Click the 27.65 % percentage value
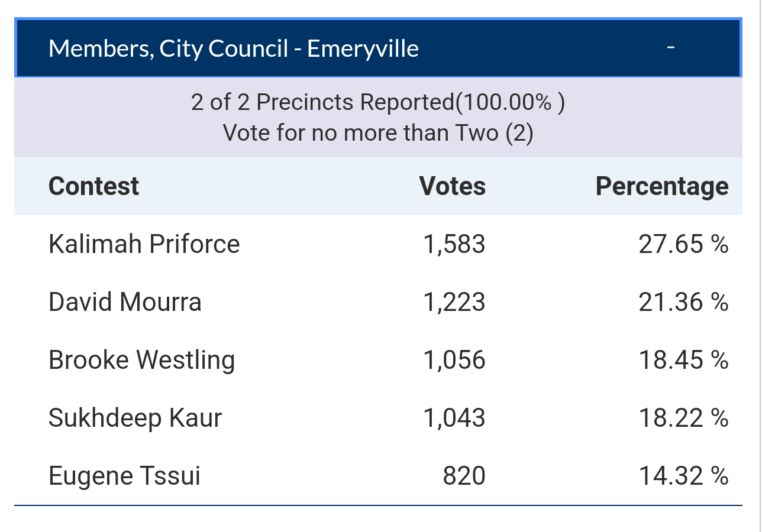Screen dimensions: 762x532 pos(684,244)
